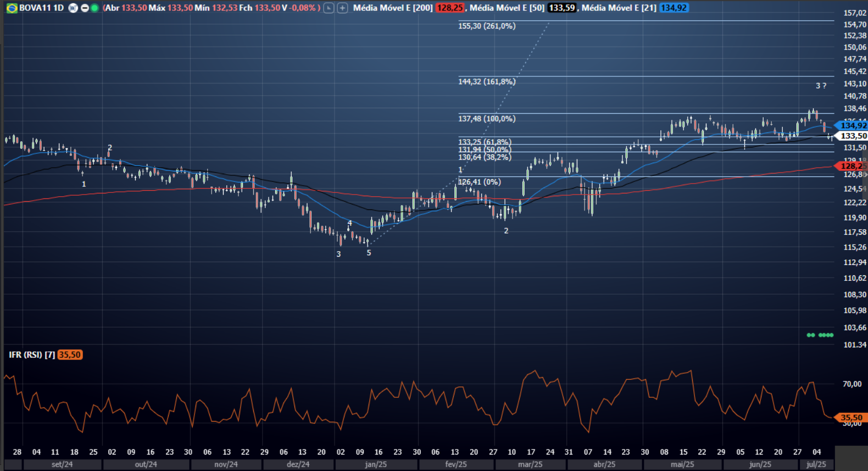Select the 155,30 (261,0%) Fibonacci label
Screen dimensions: 868x471
pos(487,26)
